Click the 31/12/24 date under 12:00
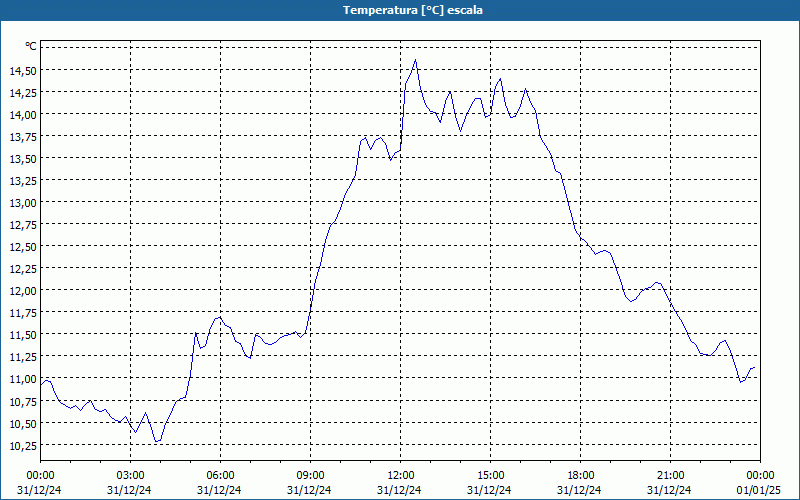Image resolution: width=800 pixels, height=500 pixels. (x=399, y=490)
